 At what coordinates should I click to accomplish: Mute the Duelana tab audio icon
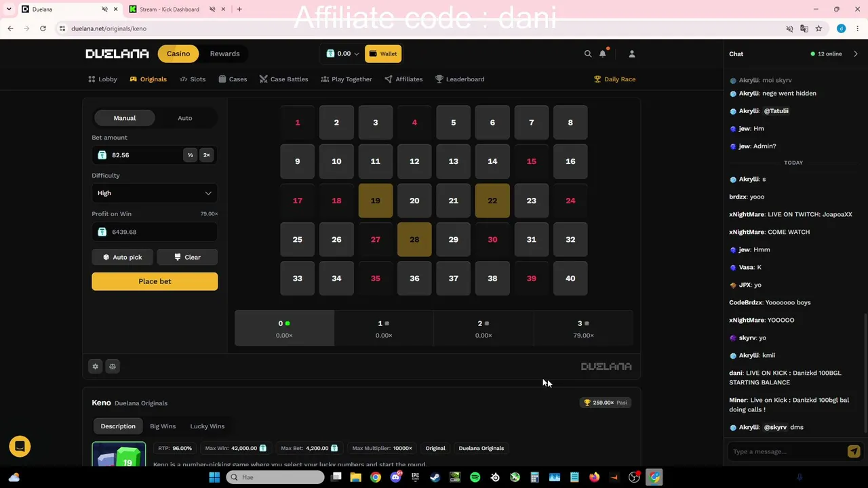(104, 9)
